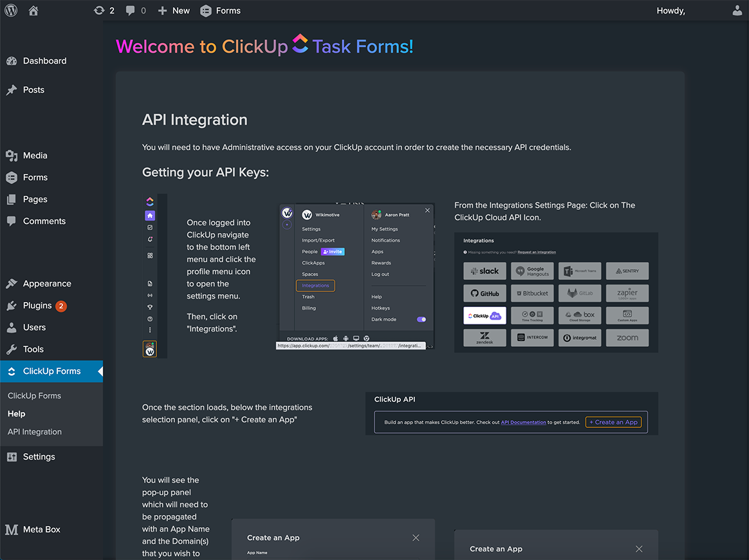
Task: Open API Integration submenu item
Action: pos(34,432)
